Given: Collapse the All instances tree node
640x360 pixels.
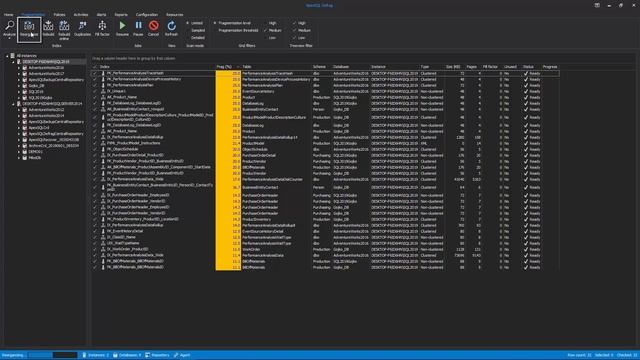Looking at the screenshot, I should [7, 56].
